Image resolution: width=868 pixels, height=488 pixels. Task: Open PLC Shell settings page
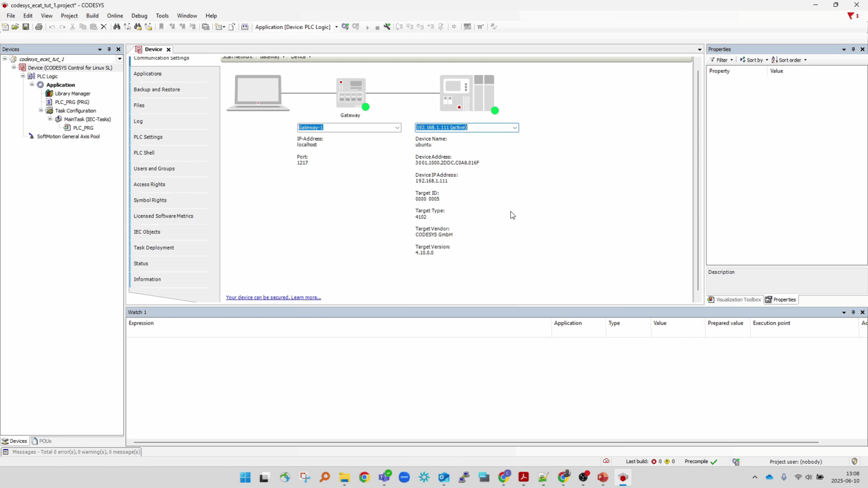coord(144,152)
